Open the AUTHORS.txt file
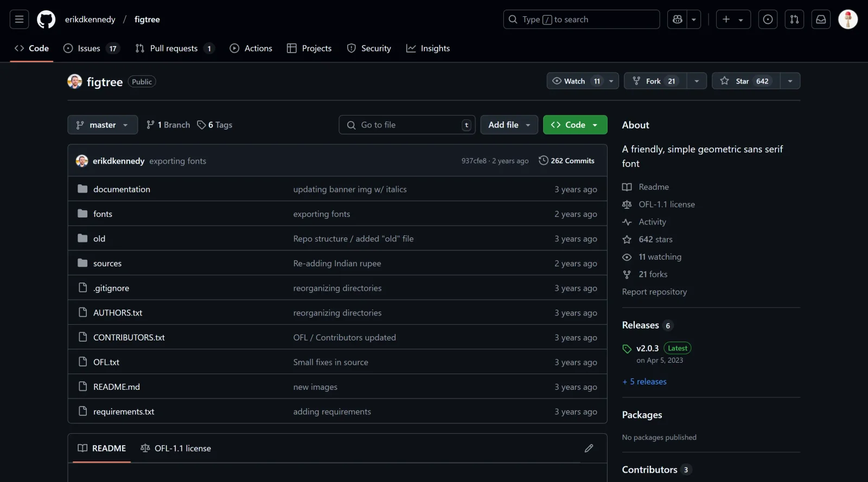Viewport: 868px width, 482px height. click(x=118, y=313)
